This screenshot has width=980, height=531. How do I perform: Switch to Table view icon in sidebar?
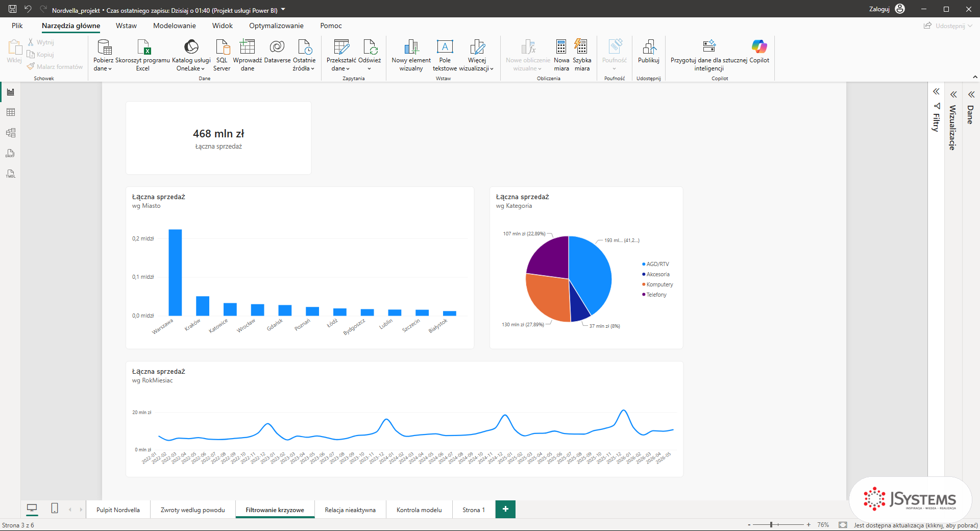(10, 112)
